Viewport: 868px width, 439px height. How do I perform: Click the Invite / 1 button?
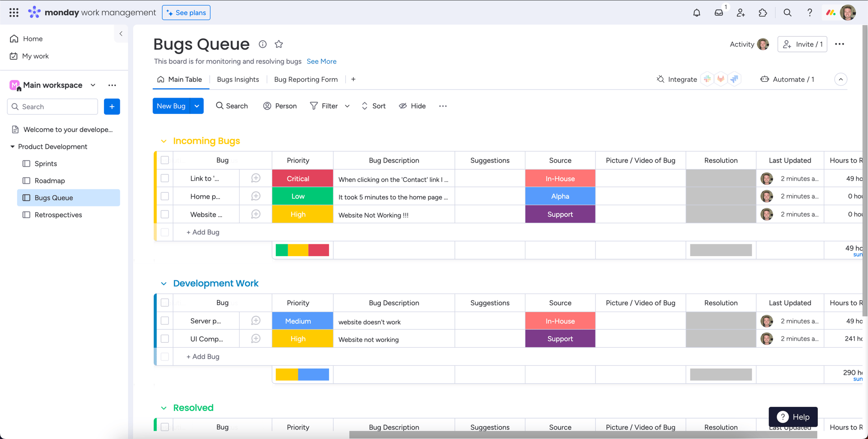click(x=802, y=44)
